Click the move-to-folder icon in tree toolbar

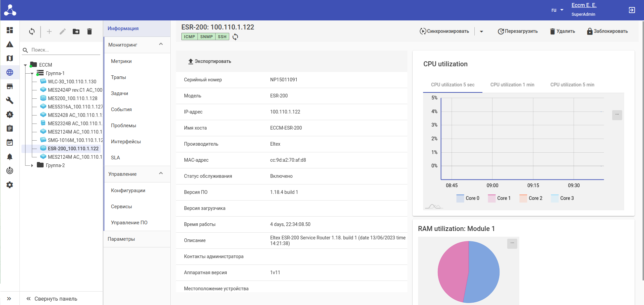coord(76,31)
